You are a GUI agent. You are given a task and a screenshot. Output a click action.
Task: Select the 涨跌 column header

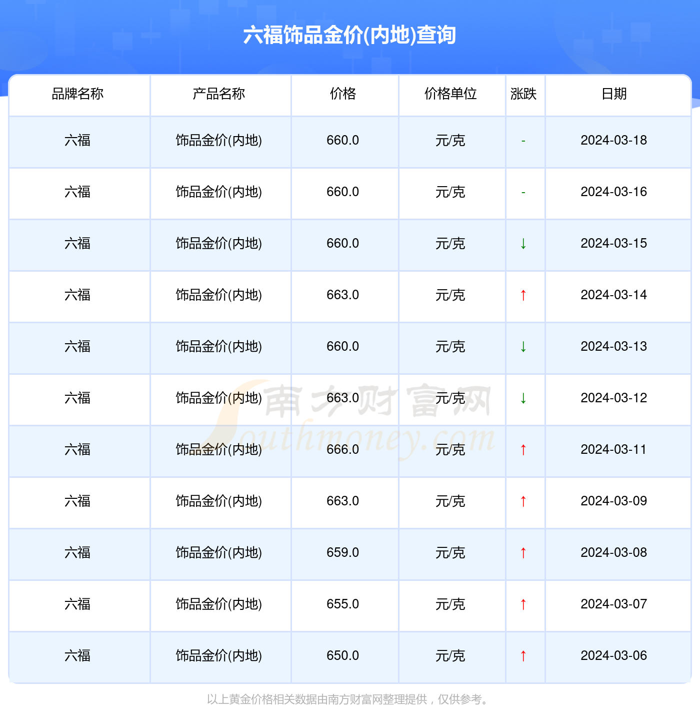(523, 94)
